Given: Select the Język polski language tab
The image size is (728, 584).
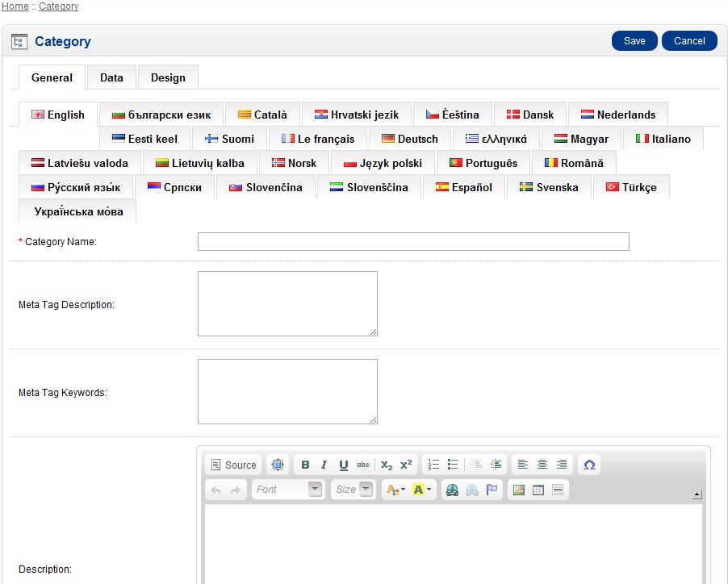Looking at the screenshot, I should coord(383,163).
